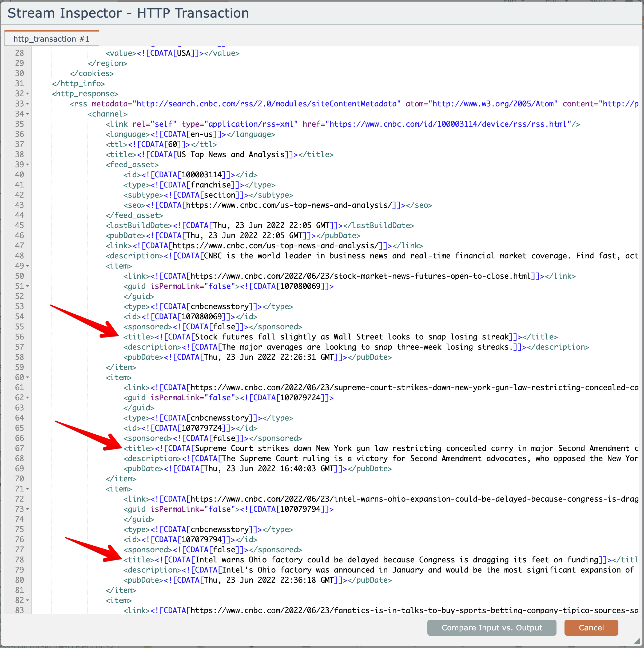Viewport: 644px width, 648px height.
Task: Collapse third item block at line 71
Action: coord(27,489)
